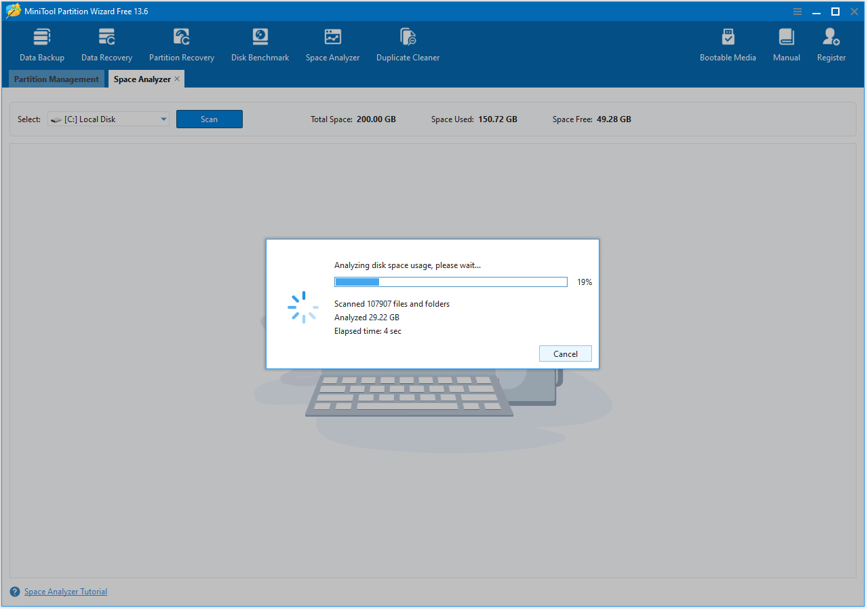868x610 pixels.
Task: Click the 'Analyzed 29.22 GB' text
Action: point(367,318)
